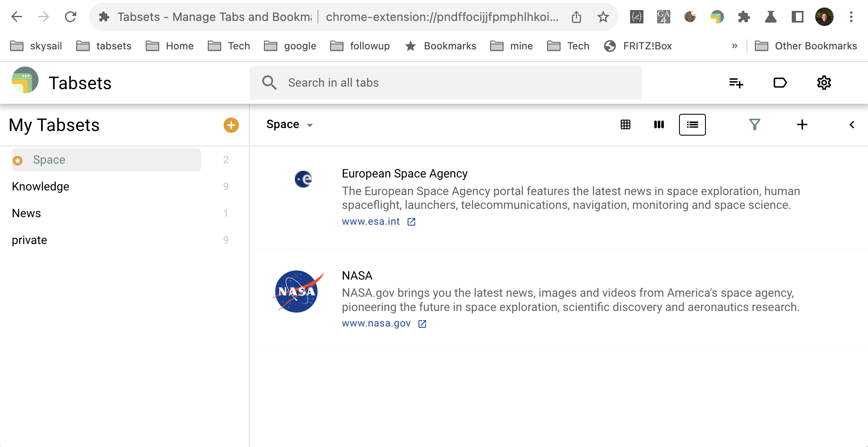Open the filter funnel
This screenshot has height=447, width=868.
pyautogui.click(x=755, y=125)
